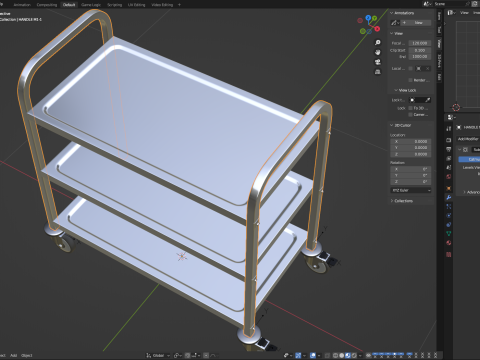Collapse the View panel in sidebar
This screenshot has height=360, width=480.
392,33
